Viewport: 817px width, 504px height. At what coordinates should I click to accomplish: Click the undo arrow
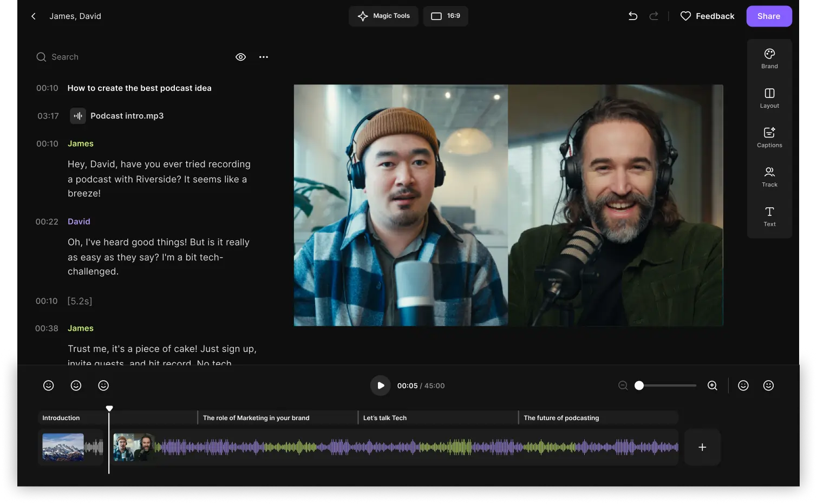[632, 16]
